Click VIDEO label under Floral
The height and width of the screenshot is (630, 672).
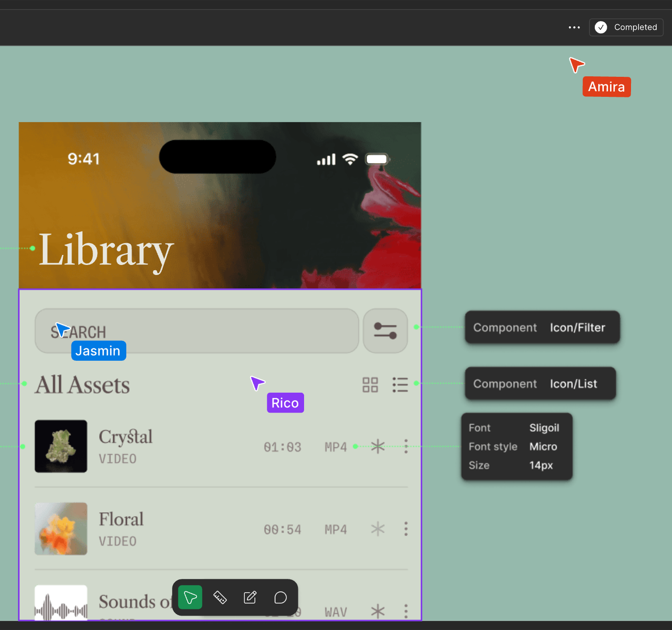pos(118,541)
